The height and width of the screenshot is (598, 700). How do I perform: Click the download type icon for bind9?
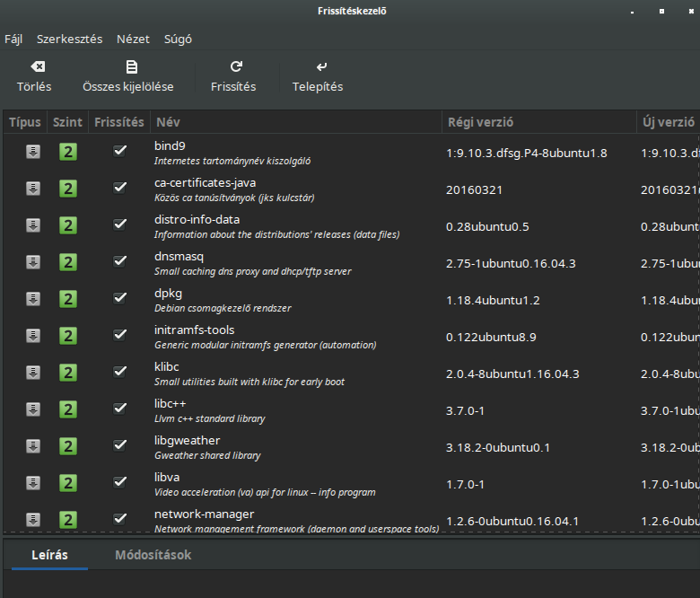coord(33,152)
